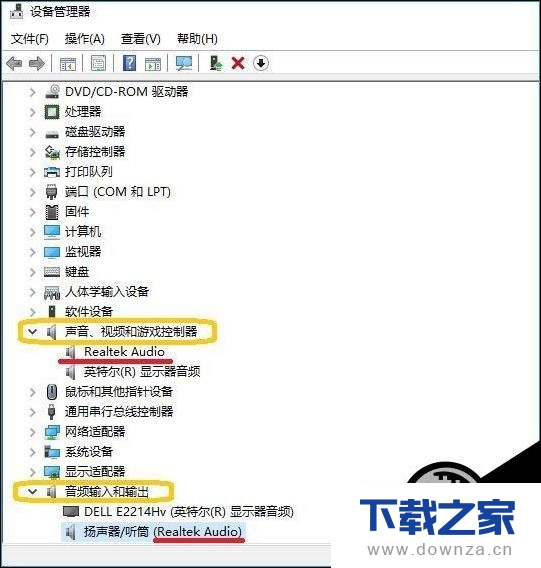Click the properties sheet toolbar icon
This screenshot has width=541, height=568.
(x=99, y=63)
